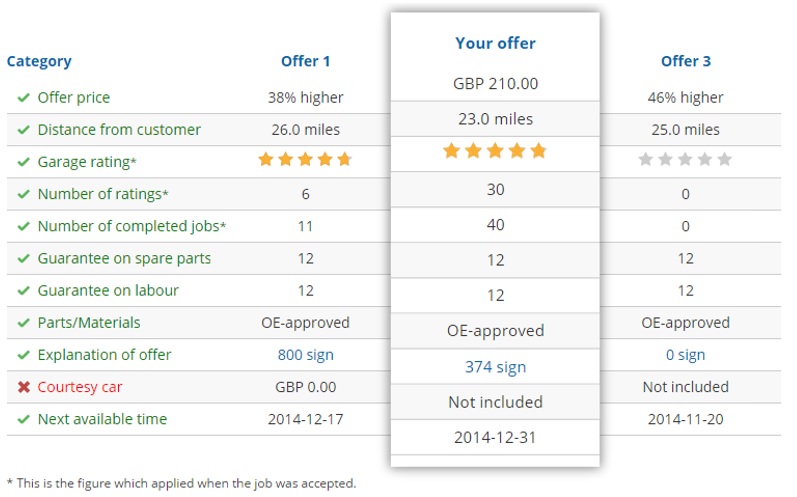Click the checkmark next to Distance from customer
The width and height of the screenshot is (797, 497).
(24, 130)
